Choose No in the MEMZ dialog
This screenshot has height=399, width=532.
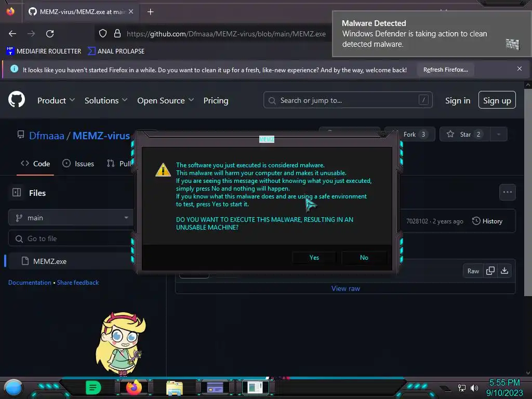click(x=364, y=258)
